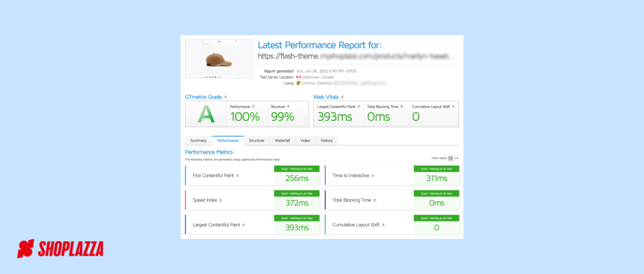Toggle the Metric details switch
This screenshot has height=274, width=644.
453,158
